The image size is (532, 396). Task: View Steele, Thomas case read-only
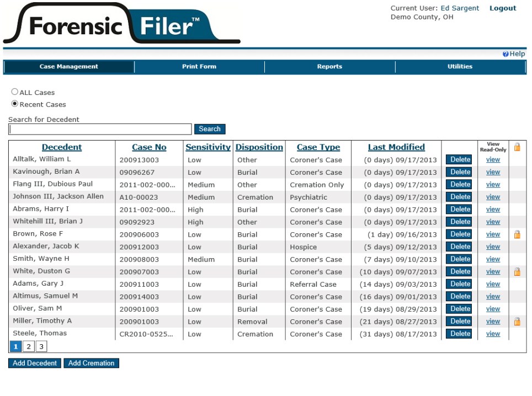493,334
